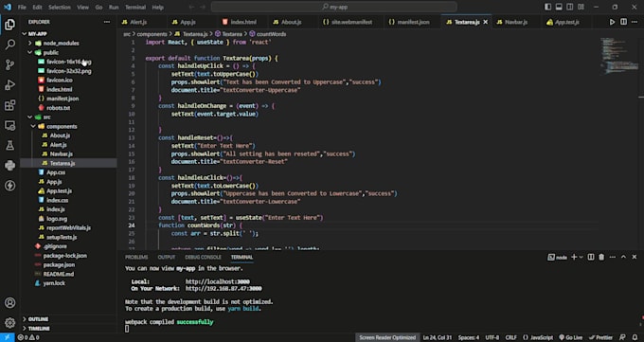Go back with navigation arrow
Viewport: 644px width, 342px height.
[192, 7]
